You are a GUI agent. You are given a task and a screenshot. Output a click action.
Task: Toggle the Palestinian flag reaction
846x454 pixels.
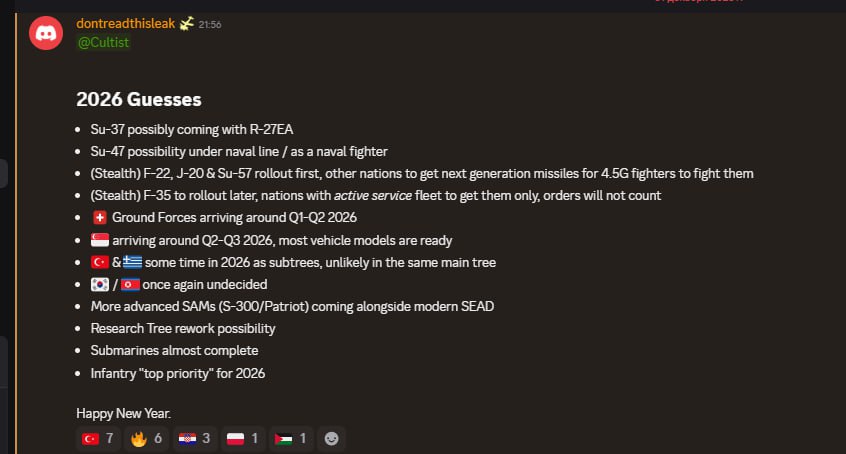(290, 438)
